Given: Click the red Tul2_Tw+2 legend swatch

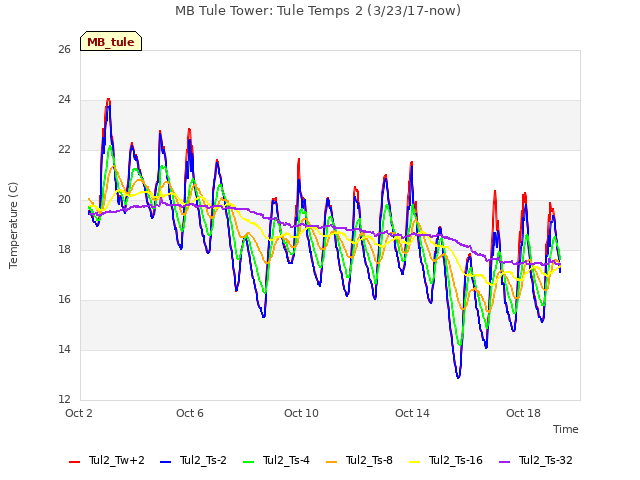Looking at the screenshot, I should click(x=74, y=462).
